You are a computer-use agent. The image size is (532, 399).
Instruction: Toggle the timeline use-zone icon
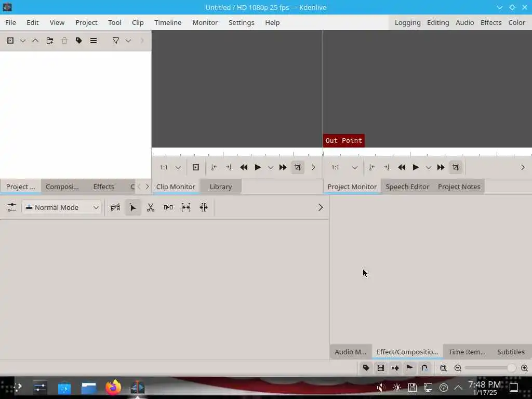tap(115, 207)
